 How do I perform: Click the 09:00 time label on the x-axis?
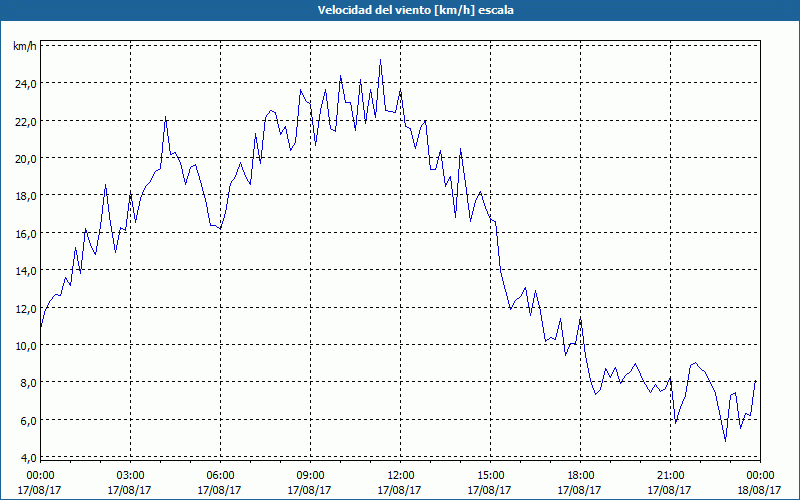(x=310, y=476)
